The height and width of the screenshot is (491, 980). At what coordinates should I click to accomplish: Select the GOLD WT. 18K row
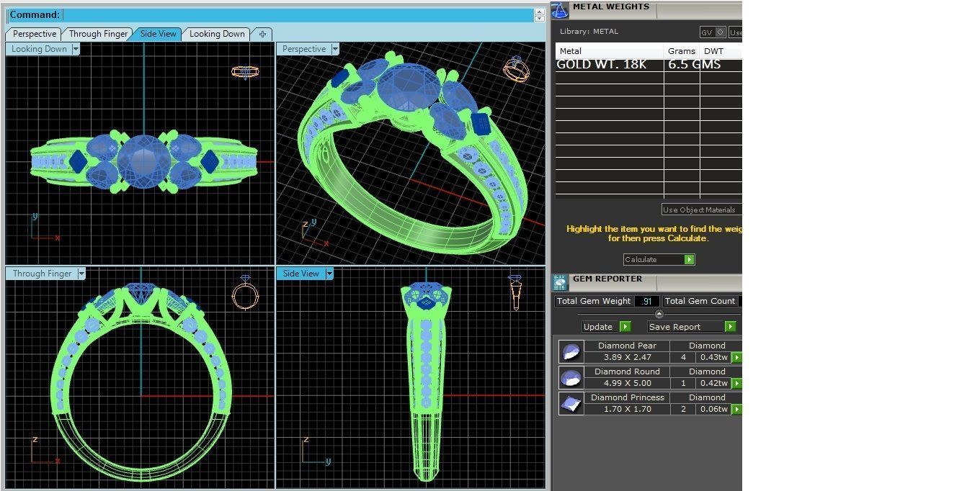point(649,65)
